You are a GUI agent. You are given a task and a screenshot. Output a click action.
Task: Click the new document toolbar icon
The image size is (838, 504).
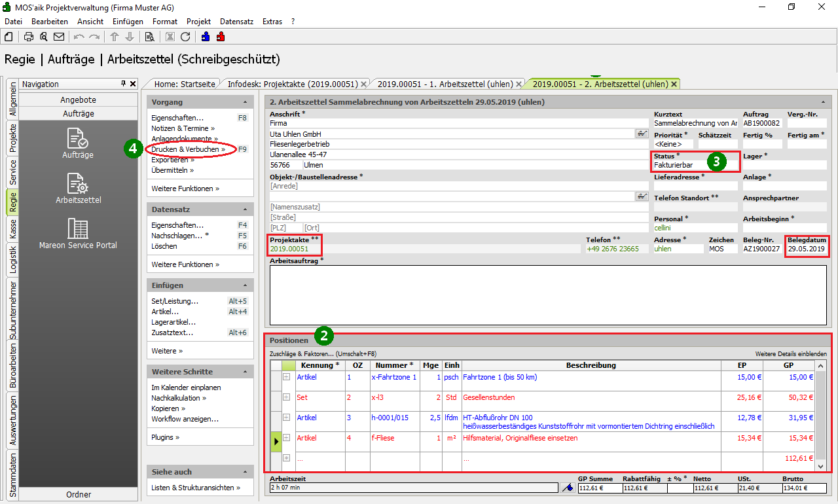point(10,37)
